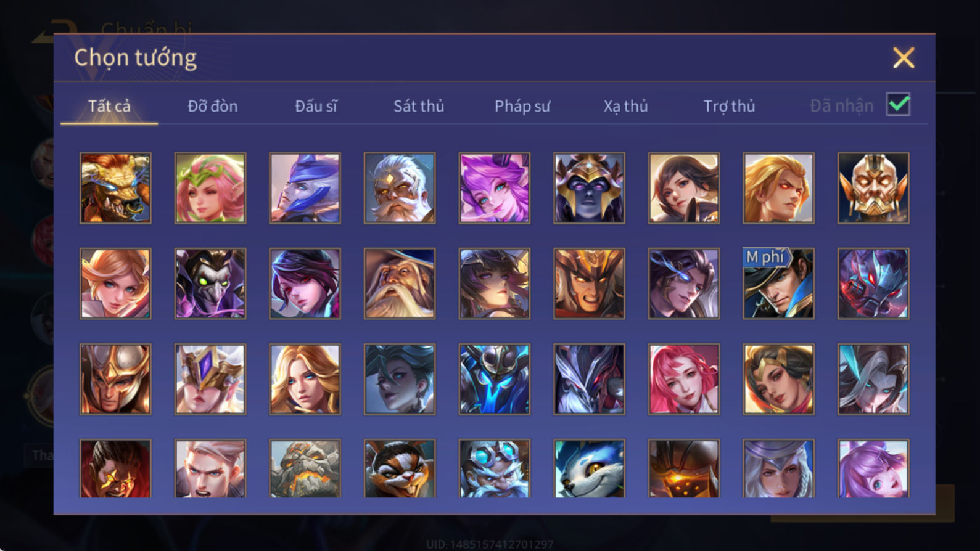
Task: Select the golden bull-headed hero portrait
Action: tap(115, 188)
